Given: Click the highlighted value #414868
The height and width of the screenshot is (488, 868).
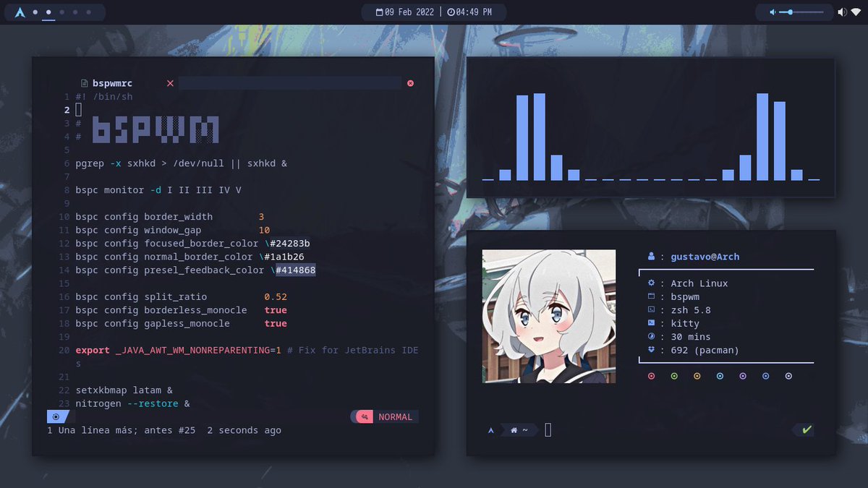Looking at the screenshot, I should pos(295,270).
